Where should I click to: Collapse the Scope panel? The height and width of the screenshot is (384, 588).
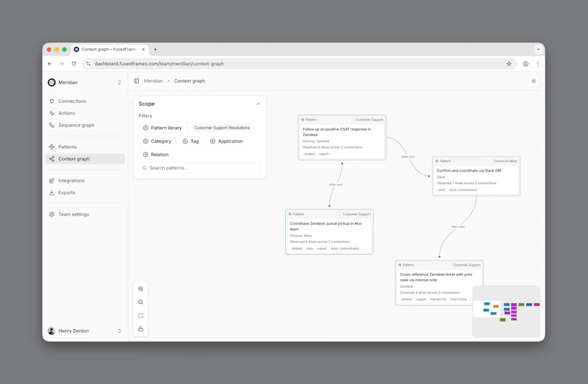pyautogui.click(x=258, y=104)
